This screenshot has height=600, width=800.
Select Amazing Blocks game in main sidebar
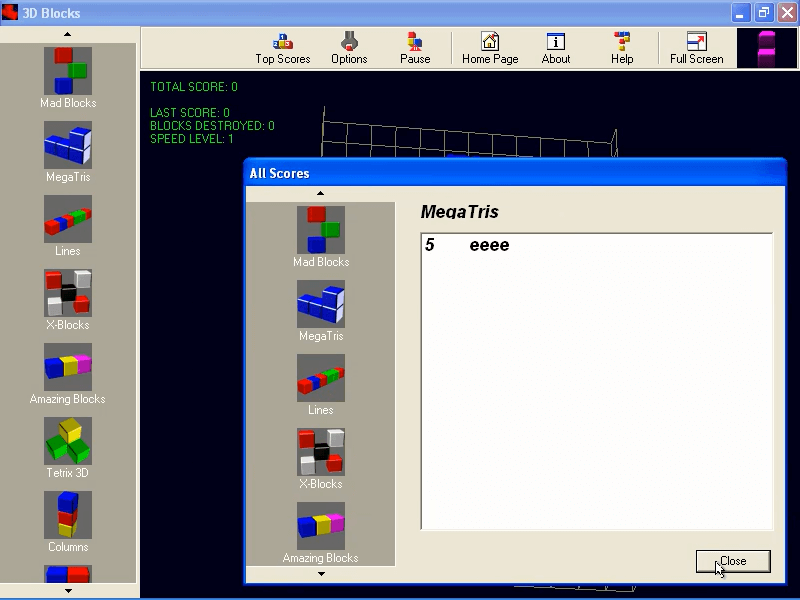pyautogui.click(x=68, y=373)
